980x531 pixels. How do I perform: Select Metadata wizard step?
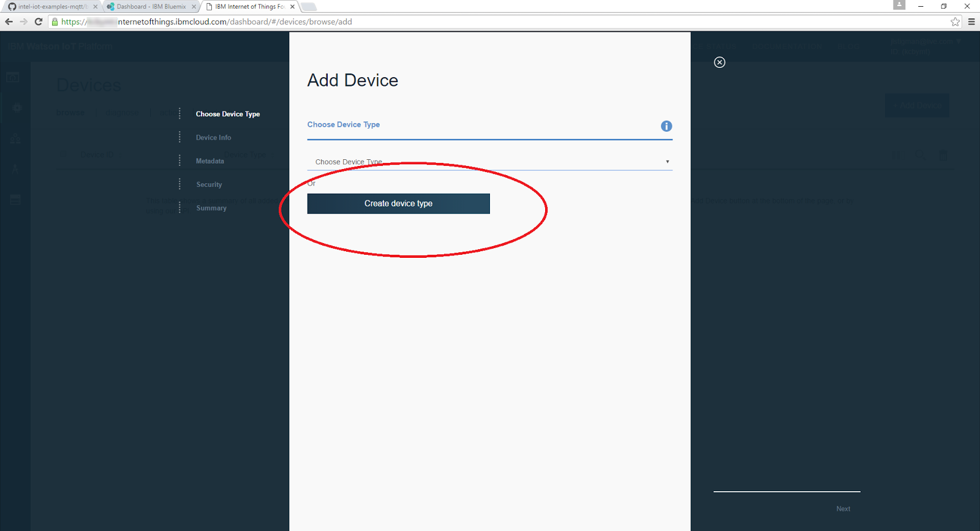click(x=210, y=161)
